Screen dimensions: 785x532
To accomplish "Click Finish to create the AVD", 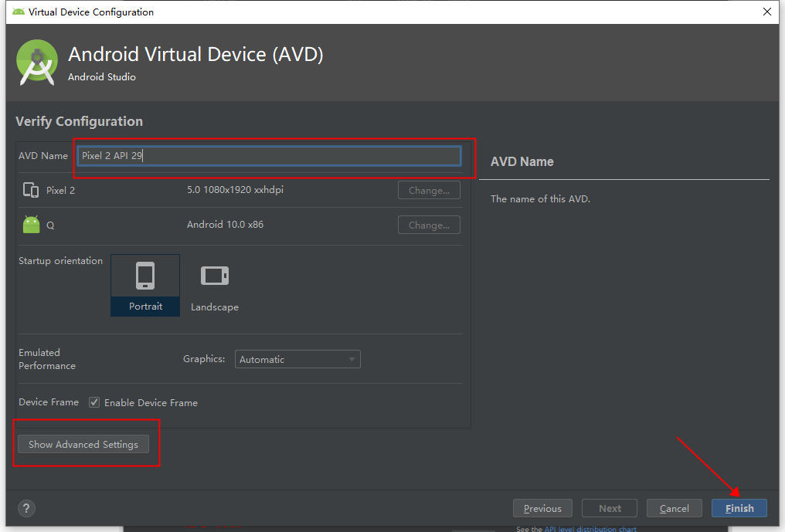I will (x=739, y=509).
